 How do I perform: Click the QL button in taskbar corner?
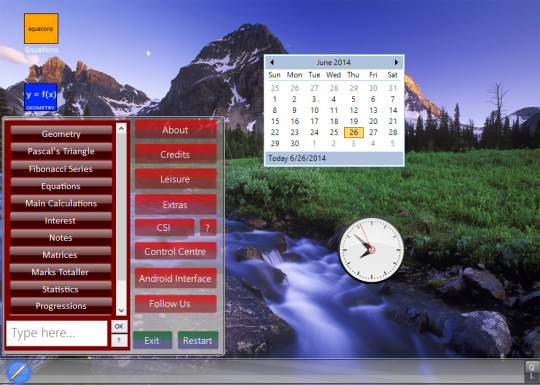531,372
